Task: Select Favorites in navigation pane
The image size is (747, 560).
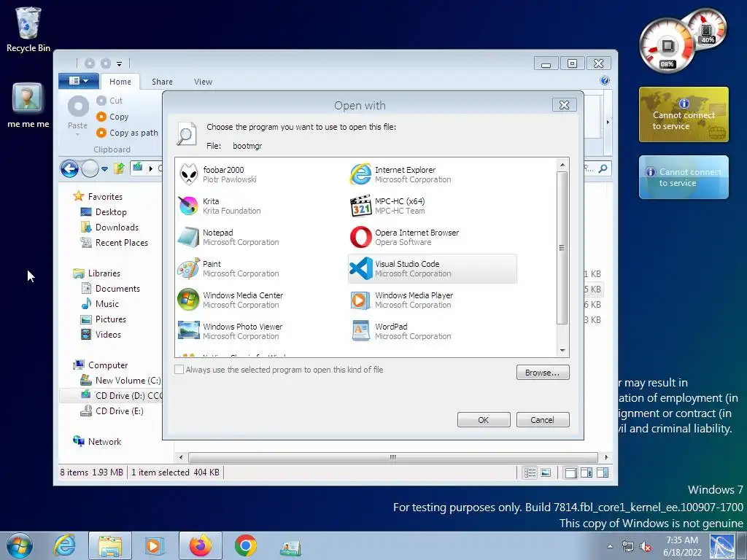Action: click(x=98, y=196)
